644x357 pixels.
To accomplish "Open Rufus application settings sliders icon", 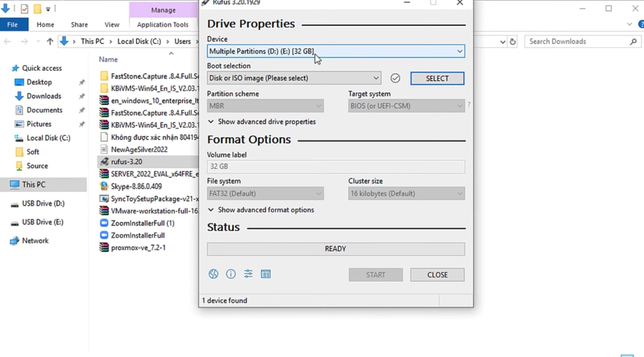I will click(248, 274).
